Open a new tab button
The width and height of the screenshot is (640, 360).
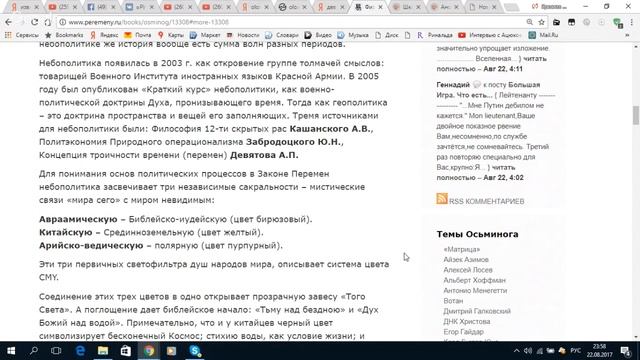click(511, 7)
